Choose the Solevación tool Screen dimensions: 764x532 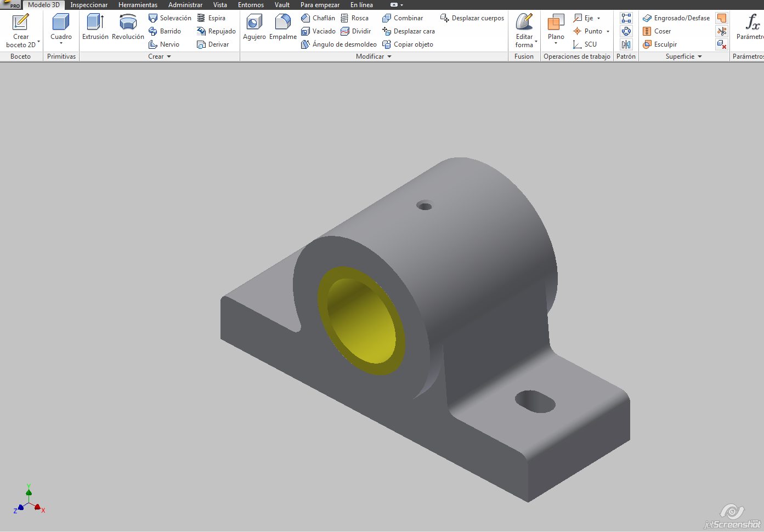[x=170, y=18]
